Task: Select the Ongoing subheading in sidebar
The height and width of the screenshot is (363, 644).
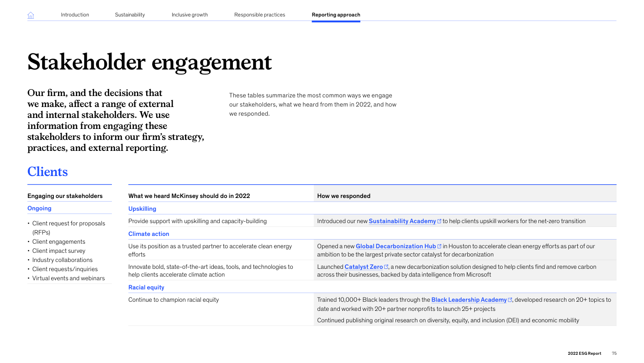Action: 39,208
